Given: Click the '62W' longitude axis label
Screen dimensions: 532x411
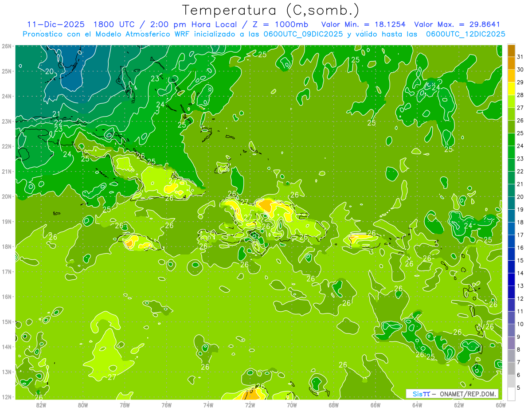Looking at the screenshot, I should (459, 405).
